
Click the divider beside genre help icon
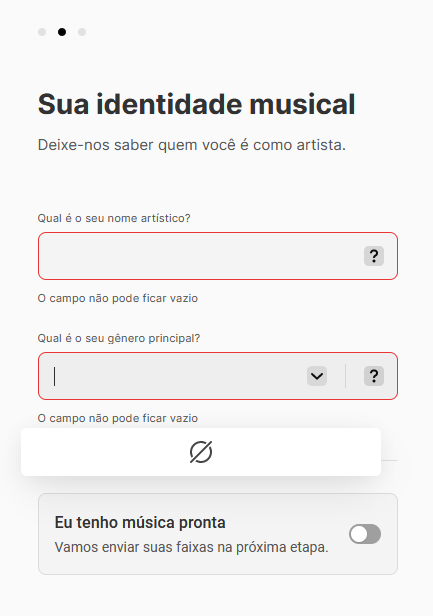(x=345, y=376)
